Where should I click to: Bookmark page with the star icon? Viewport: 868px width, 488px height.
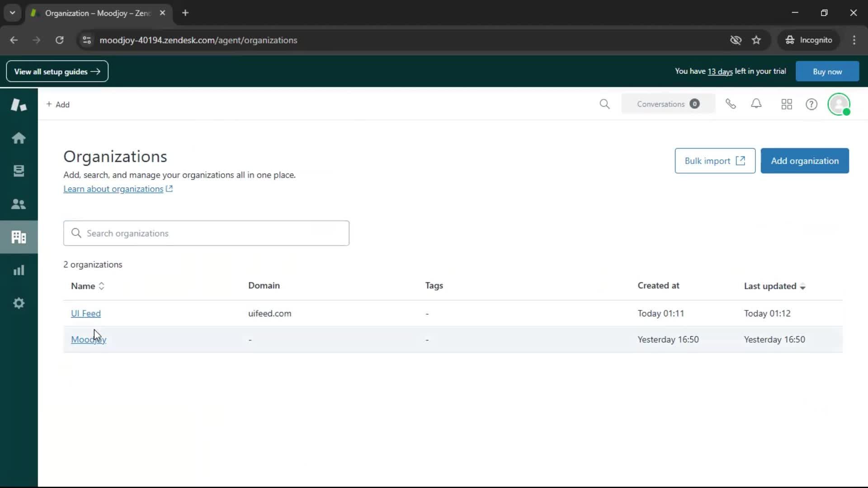(756, 40)
